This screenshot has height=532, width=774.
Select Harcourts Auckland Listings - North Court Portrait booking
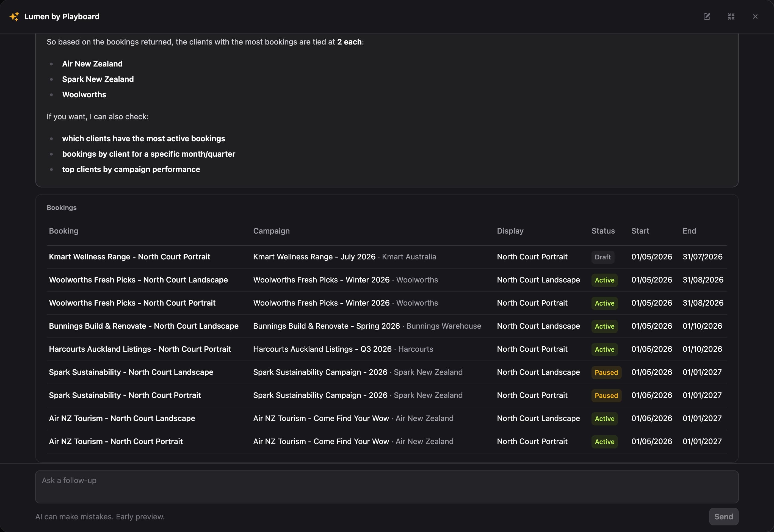click(x=140, y=349)
